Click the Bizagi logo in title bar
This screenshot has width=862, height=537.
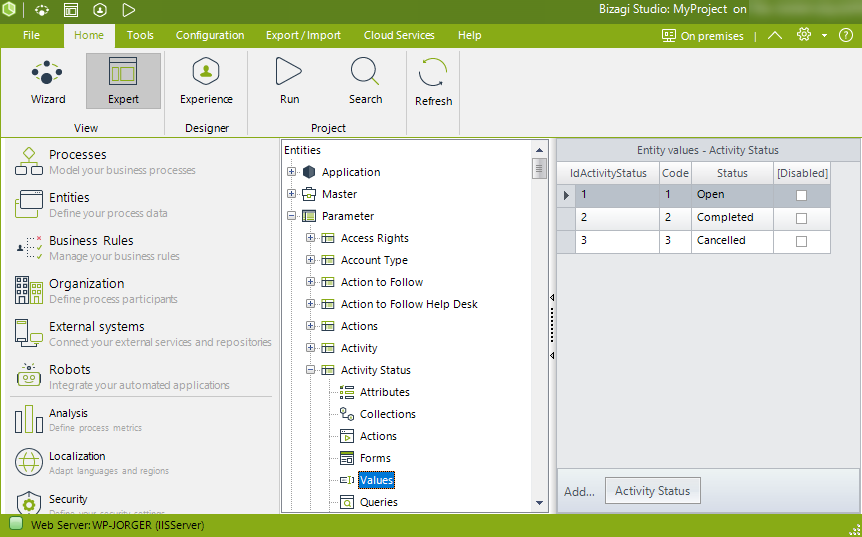click(9, 9)
